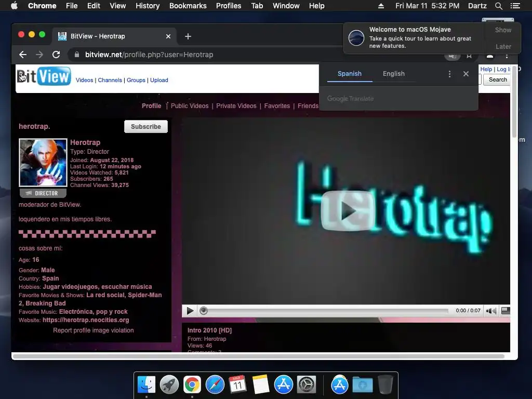Image resolution: width=532 pixels, height=399 pixels.
Task: Reload the BitView page
Action: coord(56,55)
